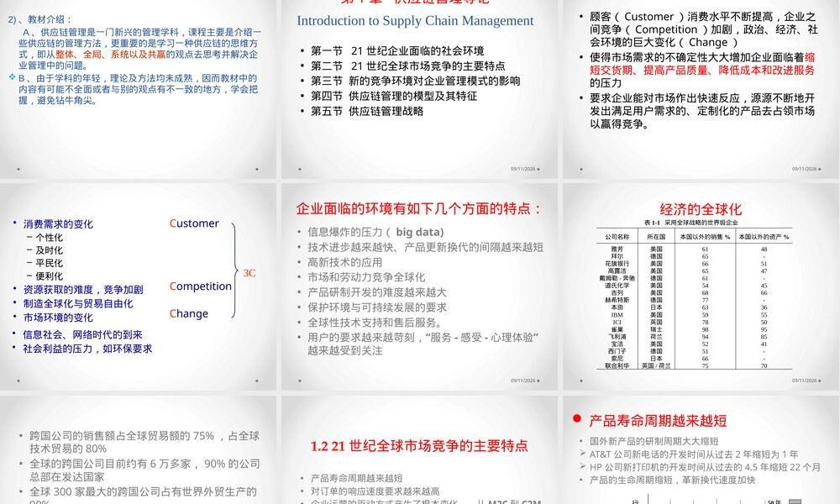Screen dimensions: 840x504
Task: Click the '本国以外的销售 %' column header
Action: 705,237
